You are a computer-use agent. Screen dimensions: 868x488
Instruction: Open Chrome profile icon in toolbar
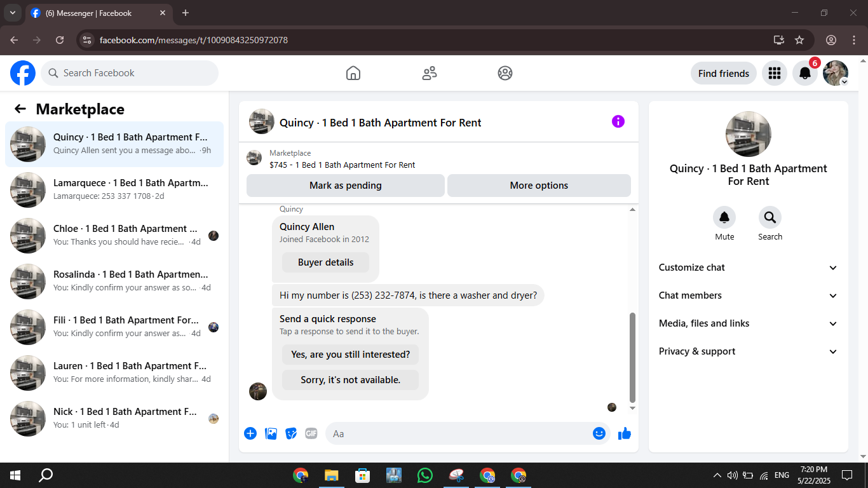click(x=831, y=40)
